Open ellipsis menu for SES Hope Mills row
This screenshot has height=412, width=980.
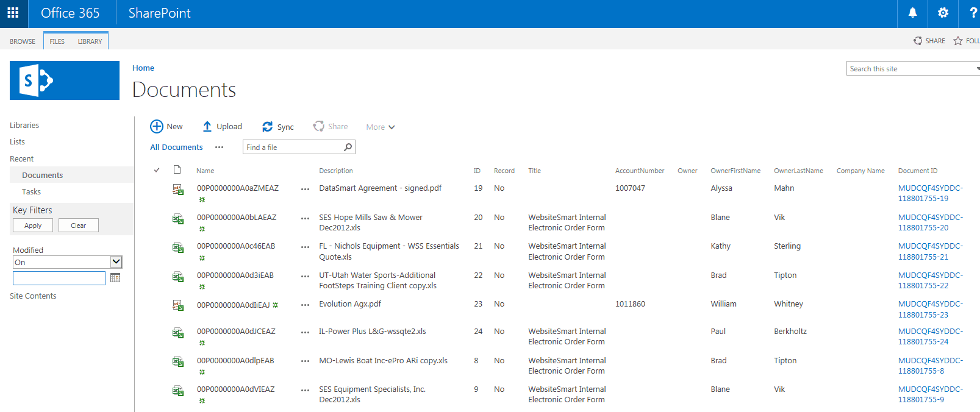click(x=305, y=218)
